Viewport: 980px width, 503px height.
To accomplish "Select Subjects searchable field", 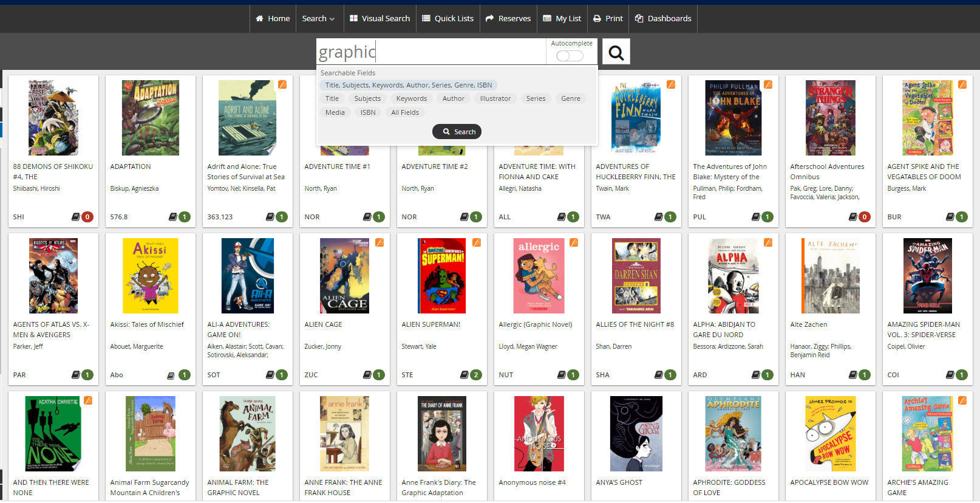I will coord(368,98).
